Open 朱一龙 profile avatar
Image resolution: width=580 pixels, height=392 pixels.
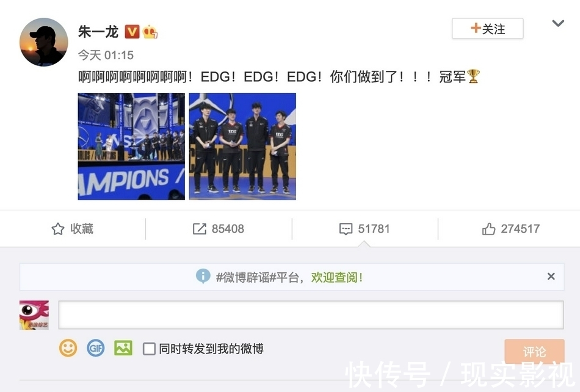(43, 42)
